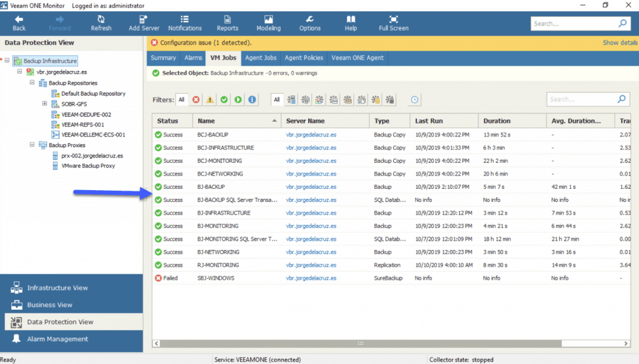Click the VEEAM-DELLEMC-ECS-001 repository icon
The height and width of the screenshot is (364, 639).
[x=55, y=135]
